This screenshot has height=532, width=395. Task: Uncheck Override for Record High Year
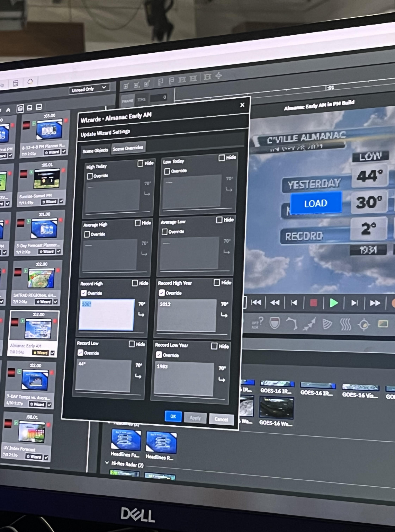point(162,293)
